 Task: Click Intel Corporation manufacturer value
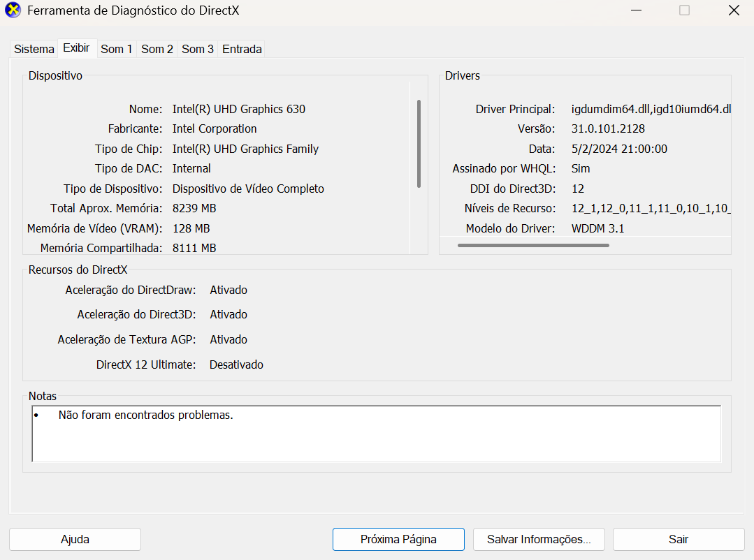click(x=215, y=128)
